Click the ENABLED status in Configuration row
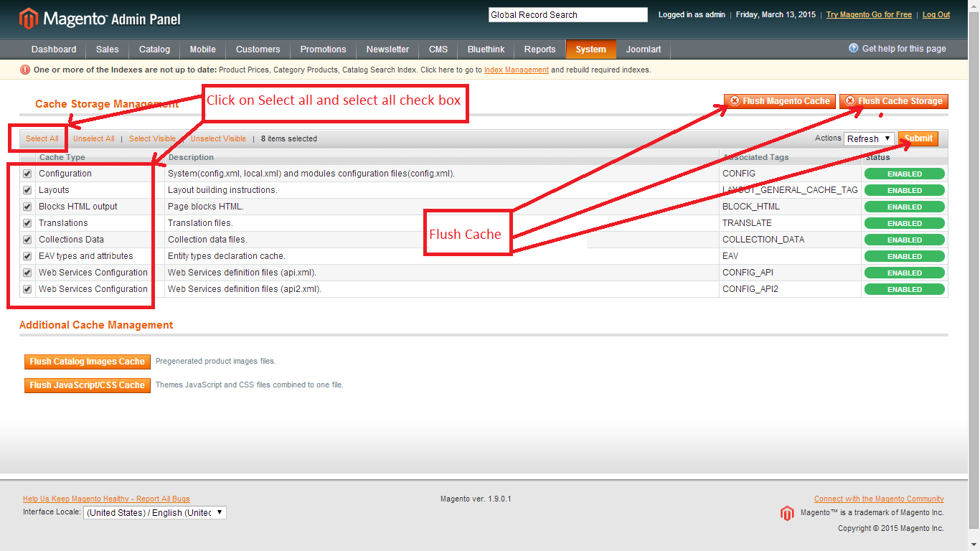 click(905, 174)
